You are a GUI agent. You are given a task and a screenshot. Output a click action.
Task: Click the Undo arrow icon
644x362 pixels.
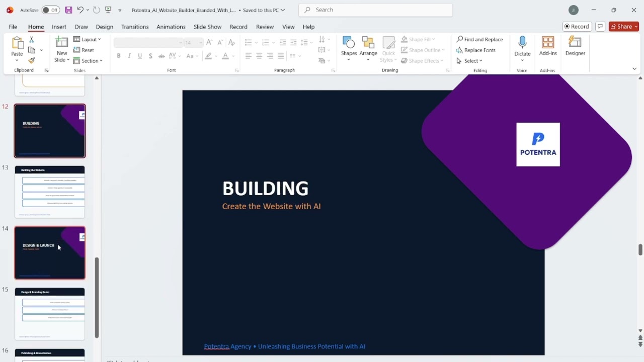(x=80, y=10)
